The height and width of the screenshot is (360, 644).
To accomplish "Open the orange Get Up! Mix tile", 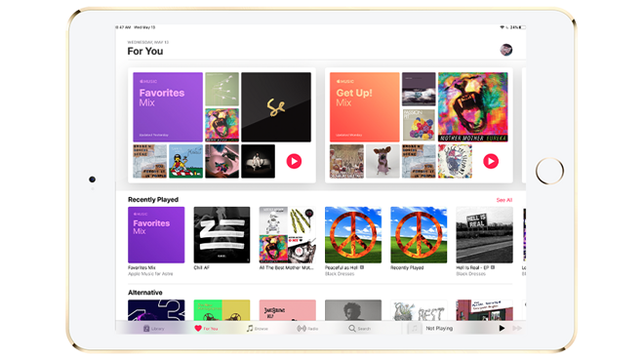I will tap(365, 107).
